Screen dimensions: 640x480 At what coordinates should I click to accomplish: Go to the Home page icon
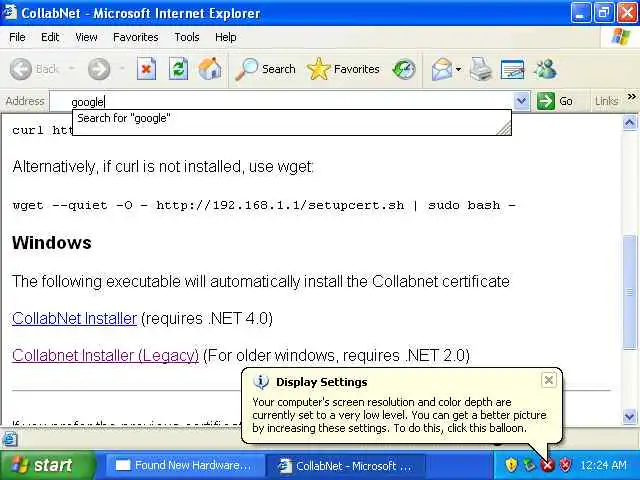click(x=210, y=69)
